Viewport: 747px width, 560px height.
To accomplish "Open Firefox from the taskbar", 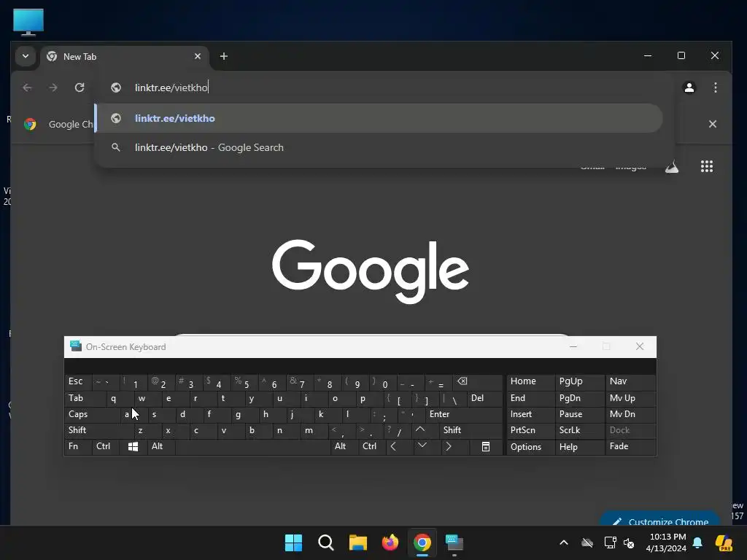I will [390, 542].
